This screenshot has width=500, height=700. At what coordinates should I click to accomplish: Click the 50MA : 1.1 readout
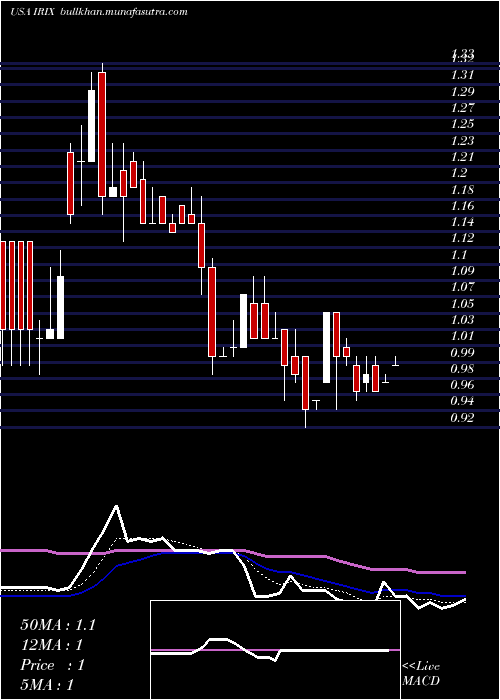(x=58, y=625)
